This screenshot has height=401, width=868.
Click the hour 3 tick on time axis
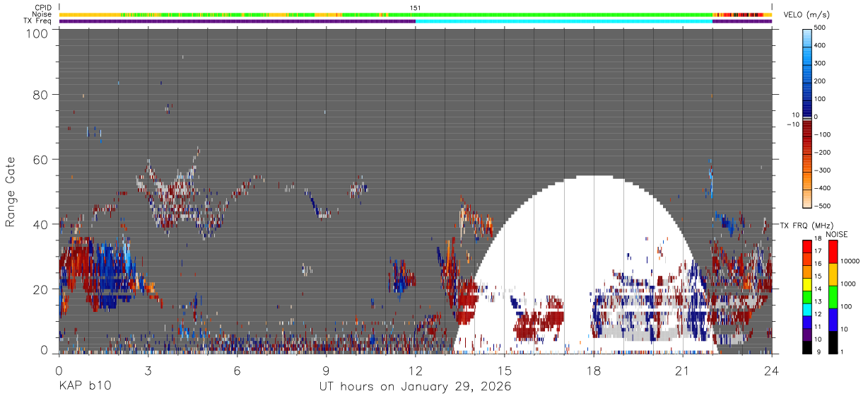pos(148,371)
